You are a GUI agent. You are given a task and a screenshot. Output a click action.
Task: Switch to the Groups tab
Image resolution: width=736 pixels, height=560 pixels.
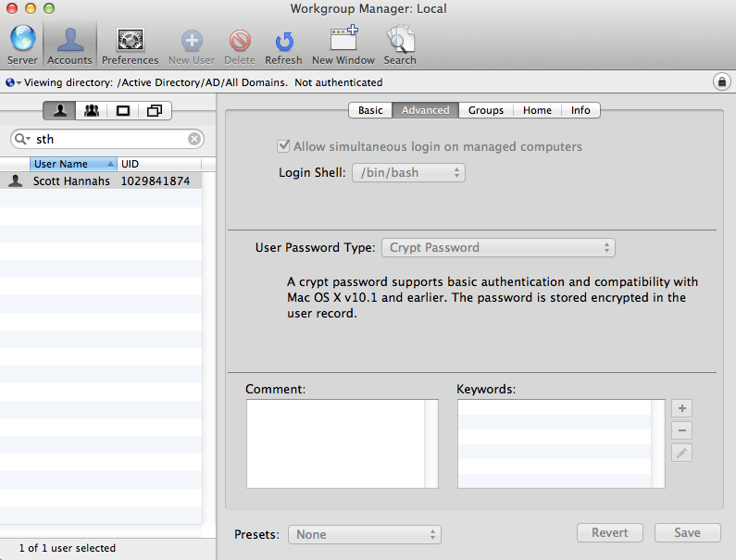[486, 110]
